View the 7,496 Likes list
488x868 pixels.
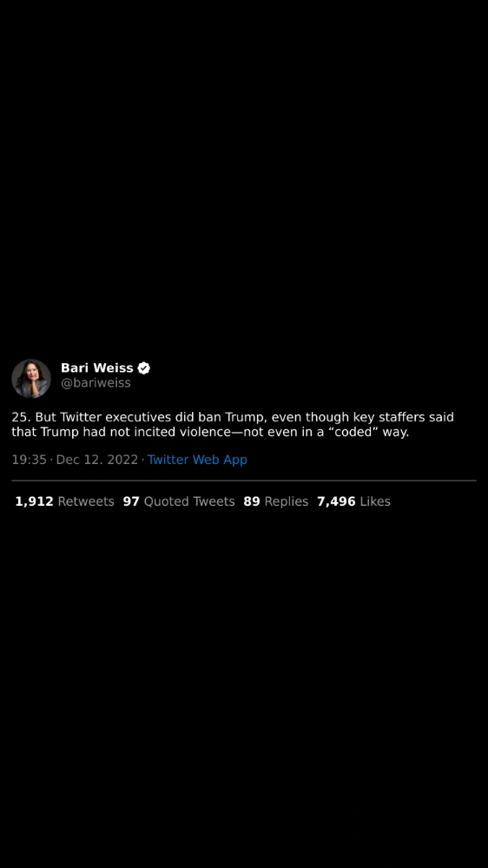[x=353, y=501]
